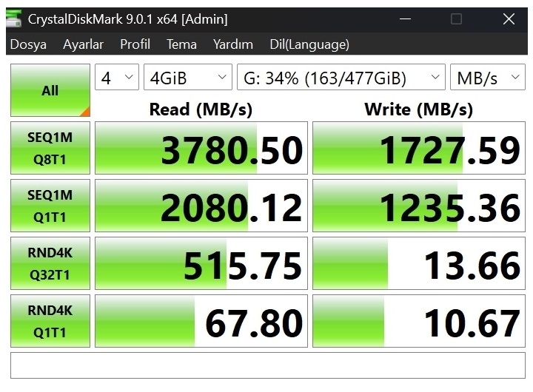The height and width of the screenshot is (392, 533).
Task: Open the Dosya menu
Action: point(27,44)
